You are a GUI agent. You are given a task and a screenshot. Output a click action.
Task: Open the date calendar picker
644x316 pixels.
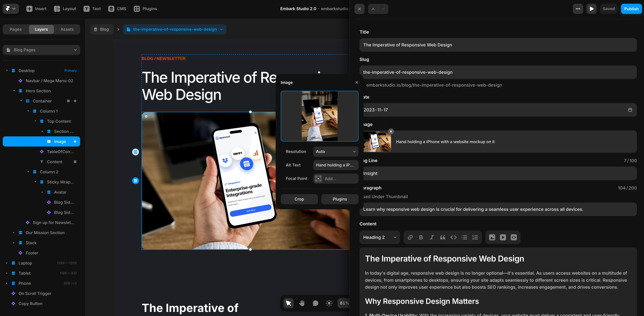tap(630, 110)
